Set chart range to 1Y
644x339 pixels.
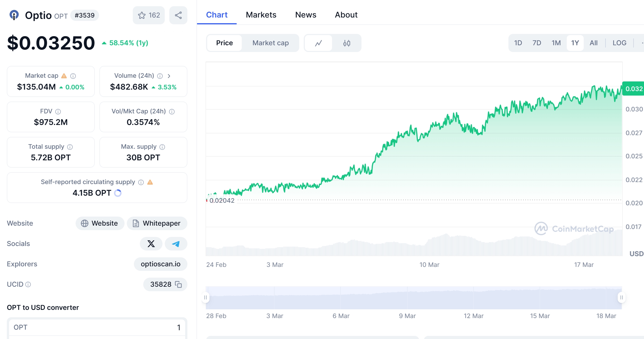click(575, 43)
